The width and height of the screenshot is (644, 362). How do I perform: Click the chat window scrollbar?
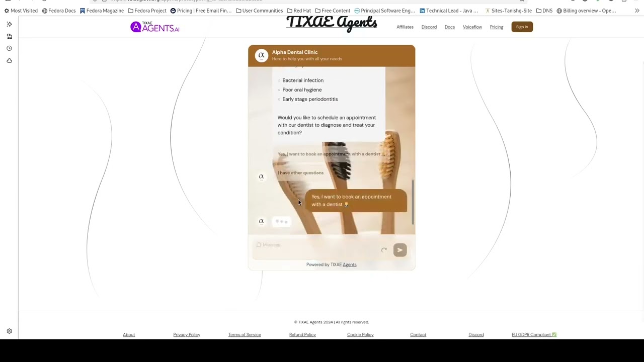(413, 202)
